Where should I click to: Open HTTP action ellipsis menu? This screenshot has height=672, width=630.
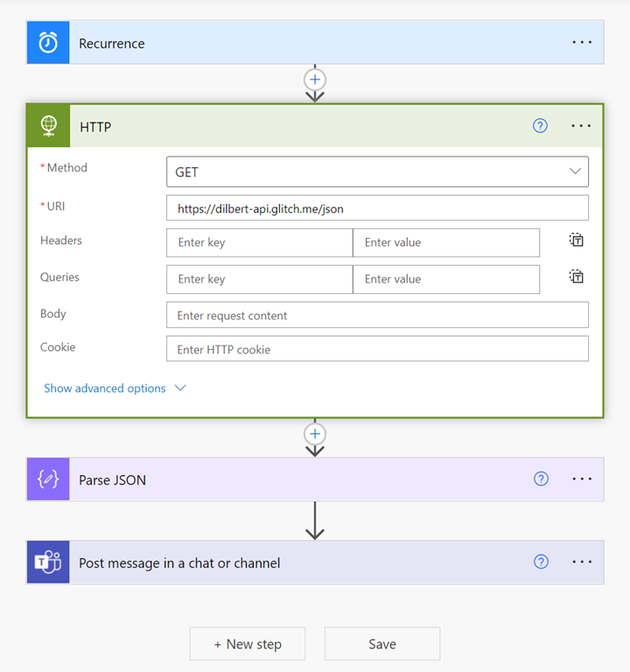tap(581, 126)
